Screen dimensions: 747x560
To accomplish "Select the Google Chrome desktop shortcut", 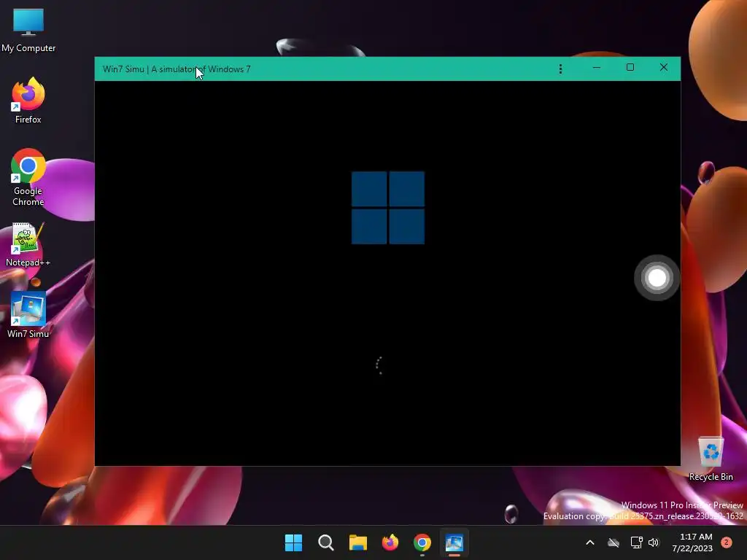I will [28, 177].
